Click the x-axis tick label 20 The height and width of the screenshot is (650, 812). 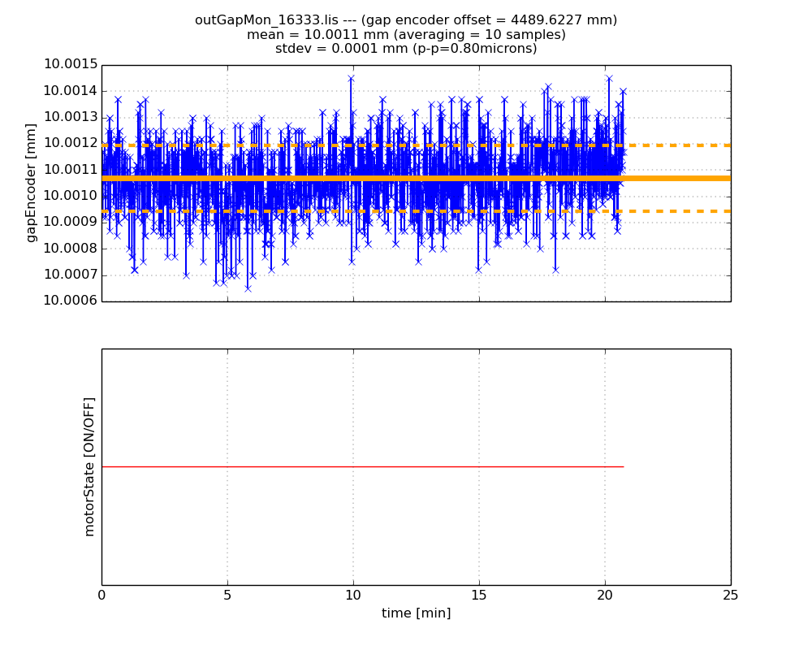(605, 595)
